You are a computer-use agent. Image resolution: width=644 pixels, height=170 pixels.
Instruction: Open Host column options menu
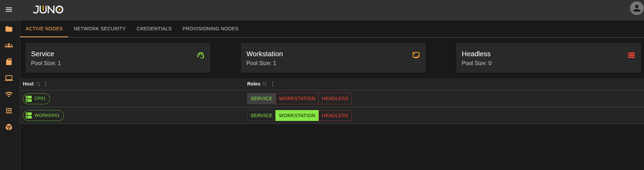tap(46, 84)
